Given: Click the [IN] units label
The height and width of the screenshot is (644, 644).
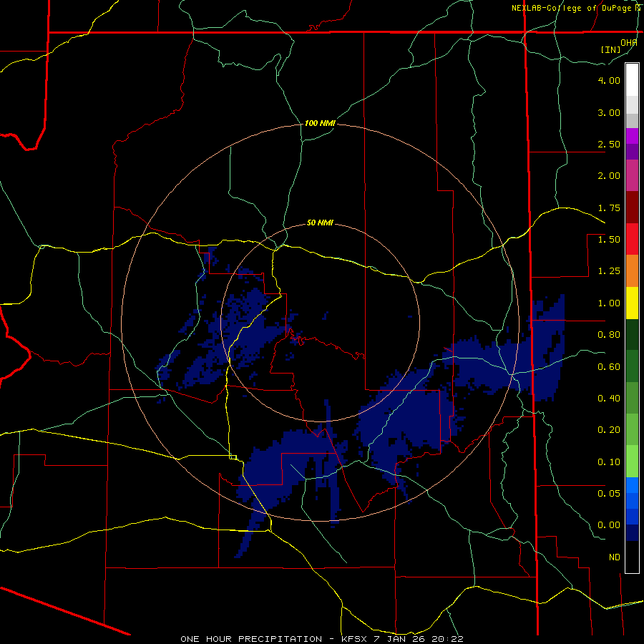Looking at the screenshot, I should coord(611,49).
